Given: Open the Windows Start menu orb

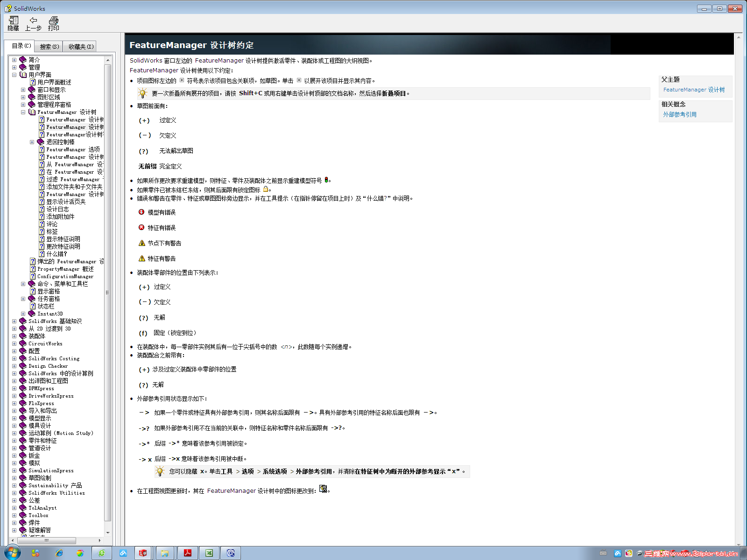Looking at the screenshot, I should pos(12,553).
